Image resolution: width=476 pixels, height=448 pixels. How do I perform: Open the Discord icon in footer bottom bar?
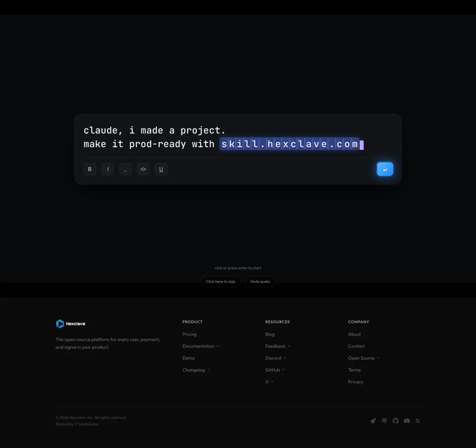coord(407,421)
